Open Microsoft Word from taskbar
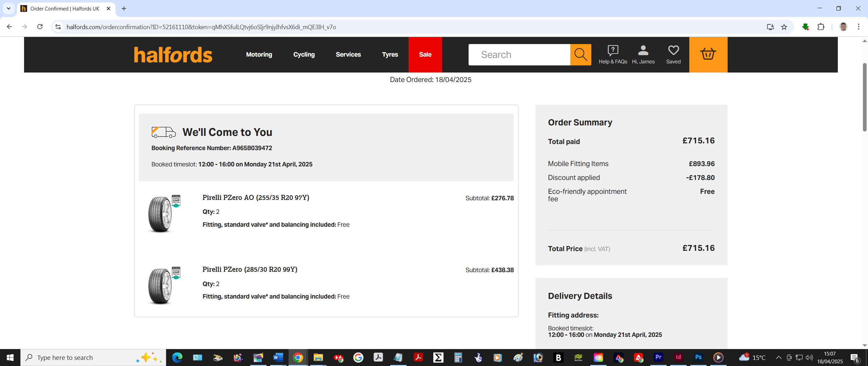This screenshot has width=868, height=366. [x=278, y=358]
